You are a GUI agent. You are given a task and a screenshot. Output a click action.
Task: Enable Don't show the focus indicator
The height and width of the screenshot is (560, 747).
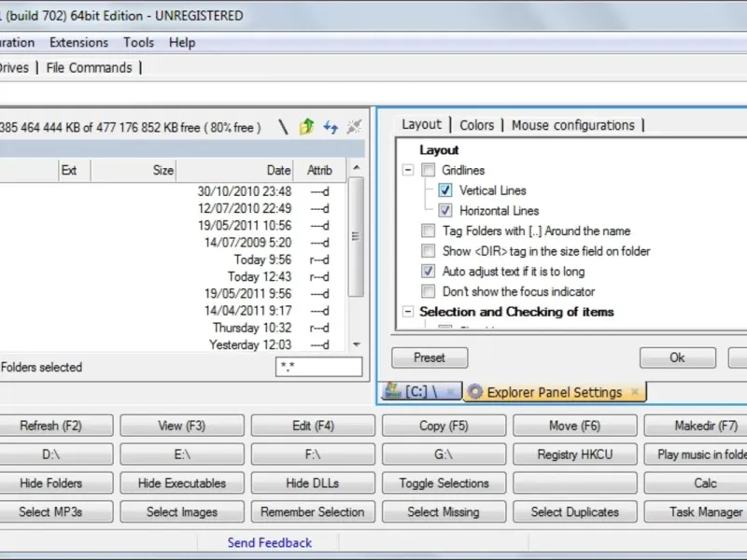coord(429,291)
